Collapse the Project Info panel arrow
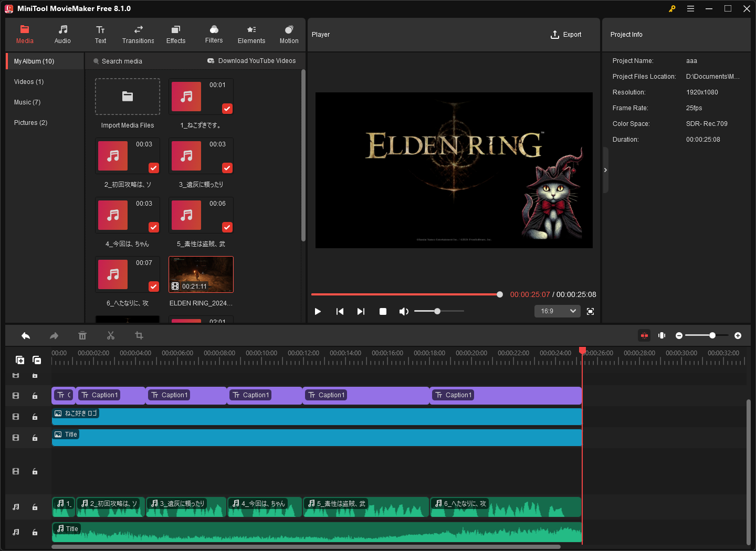This screenshot has width=756, height=551. click(605, 170)
